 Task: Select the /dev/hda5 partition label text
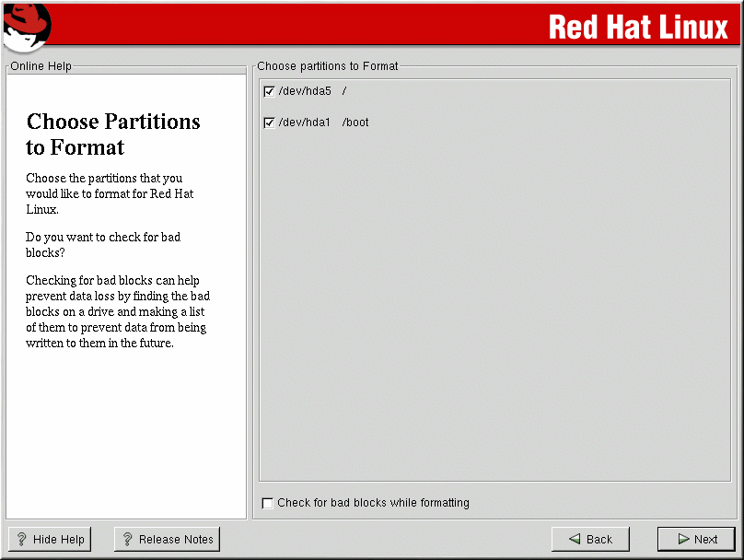(304, 91)
